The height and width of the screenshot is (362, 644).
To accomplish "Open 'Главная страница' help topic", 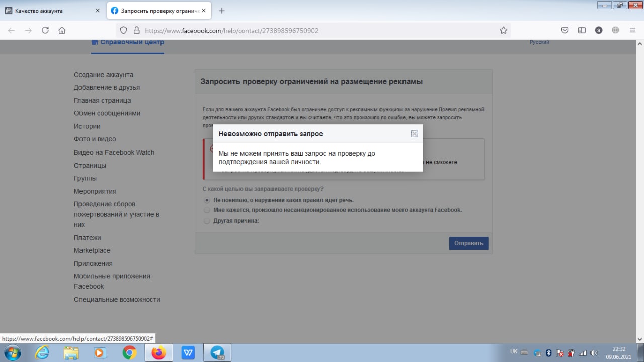I will click(102, 100).
